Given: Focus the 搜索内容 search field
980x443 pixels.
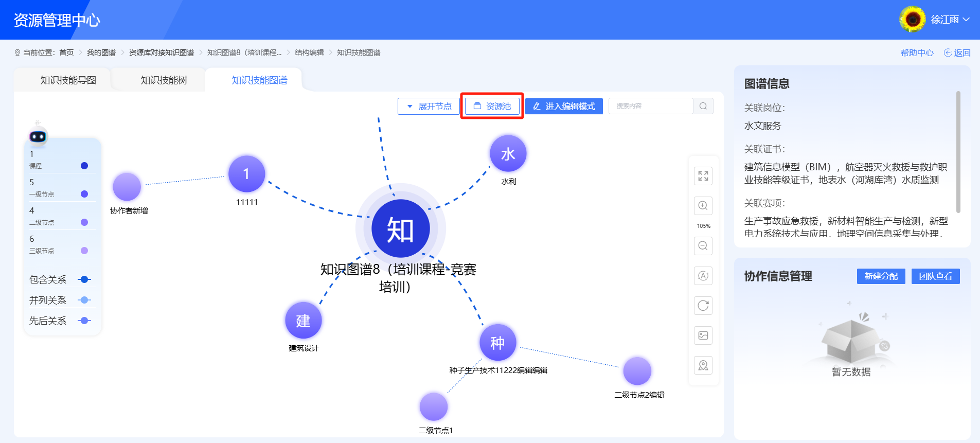Looking at the screenshot, I should tap(651, 106).
